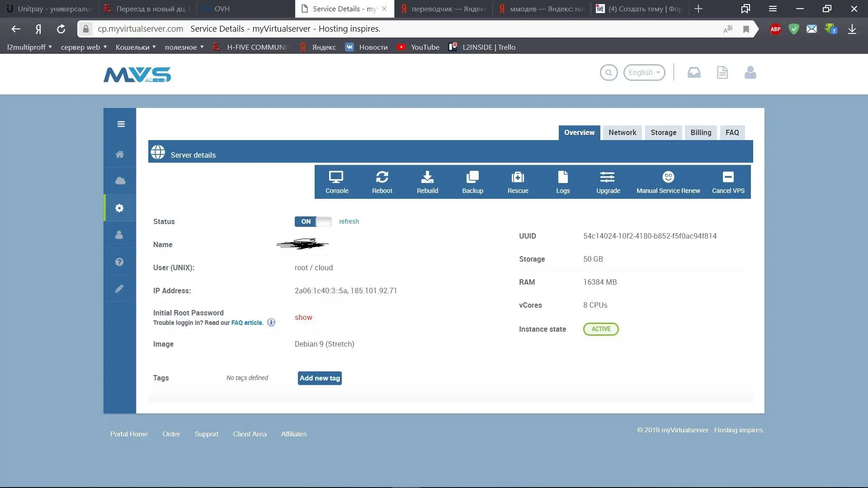
Task: Switch to the Billing tab
Action: pyautogui.click(x=701, y=132)
